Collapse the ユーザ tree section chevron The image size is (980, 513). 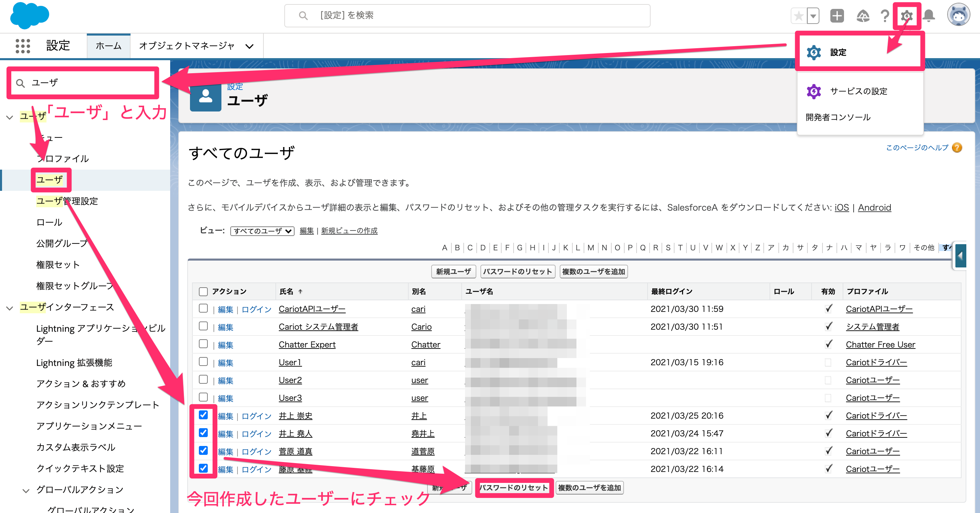point(10,117)
